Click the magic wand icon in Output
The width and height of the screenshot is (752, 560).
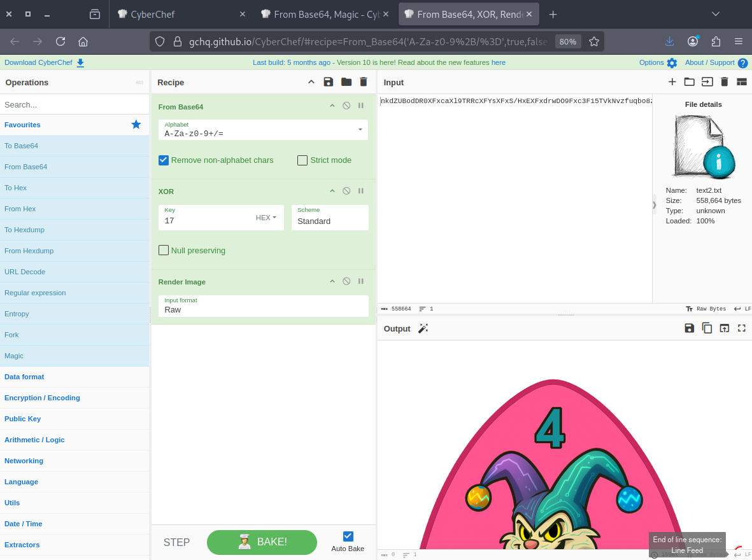click(x=423, y=328)
